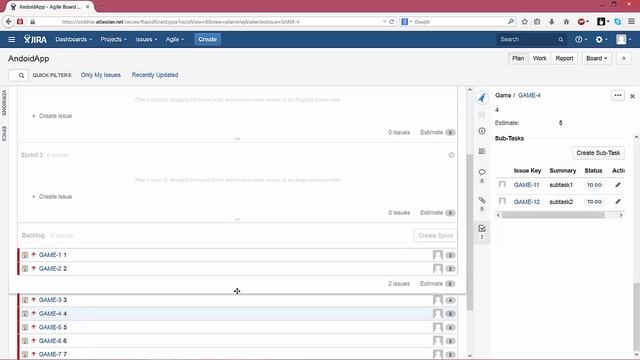
Task: Apply the Recently Updated filter
Action: (x=155, y=75)
